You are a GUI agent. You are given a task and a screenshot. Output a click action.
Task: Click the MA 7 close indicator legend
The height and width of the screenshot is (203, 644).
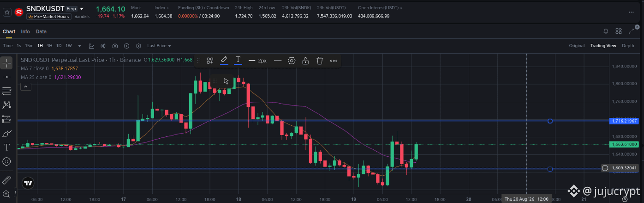coord(50,68)
